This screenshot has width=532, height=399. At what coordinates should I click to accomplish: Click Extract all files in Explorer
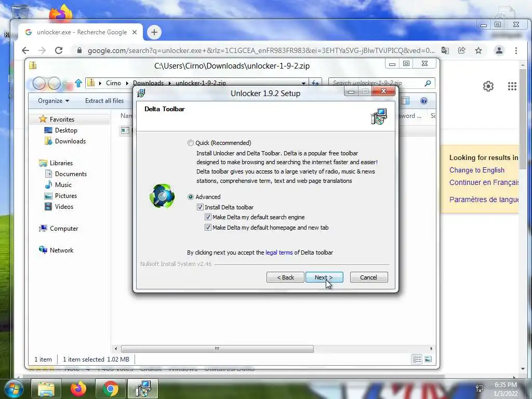point(104,101)
